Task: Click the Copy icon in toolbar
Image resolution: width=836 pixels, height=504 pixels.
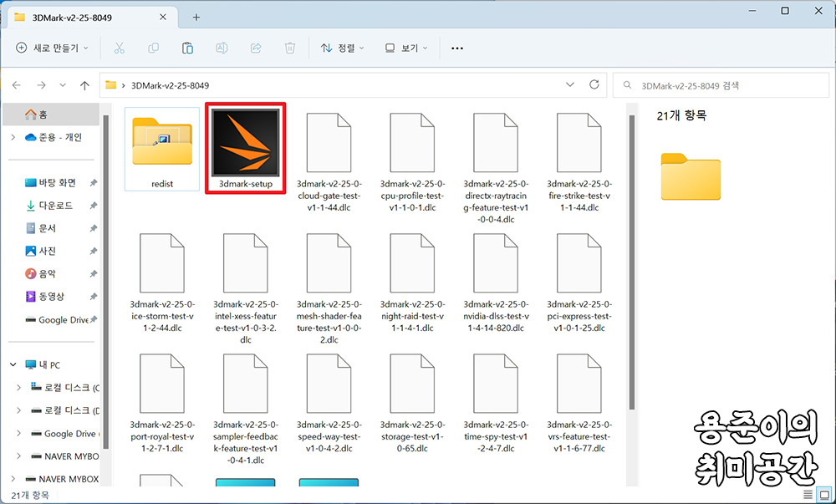Action: pyautogui.click(x=153, y=48)
